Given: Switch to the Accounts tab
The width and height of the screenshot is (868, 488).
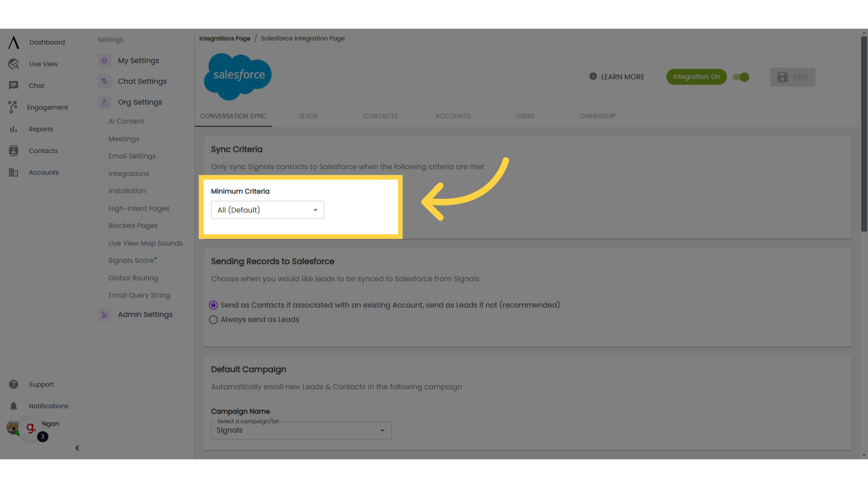Looking at the screenshot, I should (x=453, y=116).
